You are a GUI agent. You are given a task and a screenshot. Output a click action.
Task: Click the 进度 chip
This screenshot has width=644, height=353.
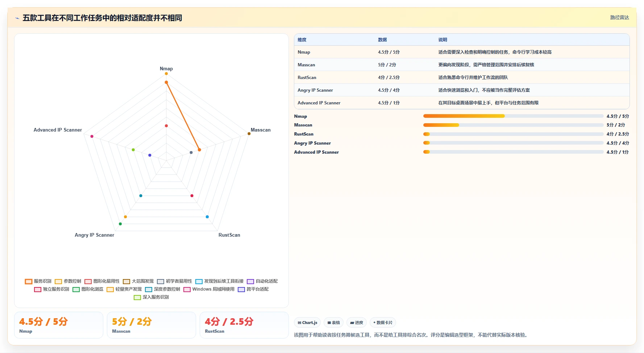(357, 323)
